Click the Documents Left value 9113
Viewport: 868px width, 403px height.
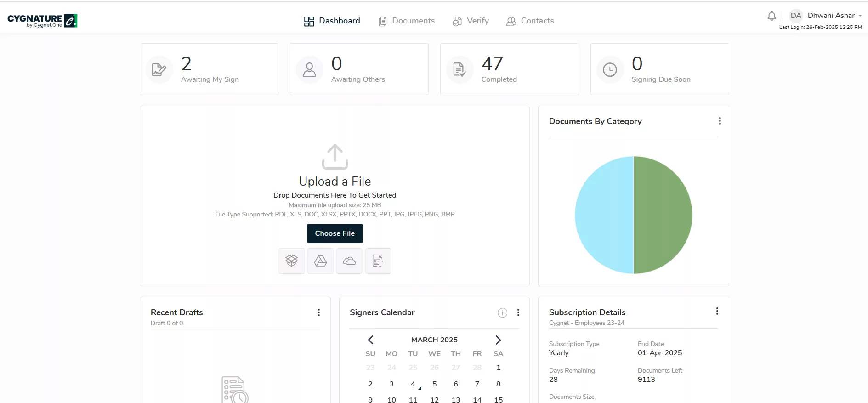647,380
